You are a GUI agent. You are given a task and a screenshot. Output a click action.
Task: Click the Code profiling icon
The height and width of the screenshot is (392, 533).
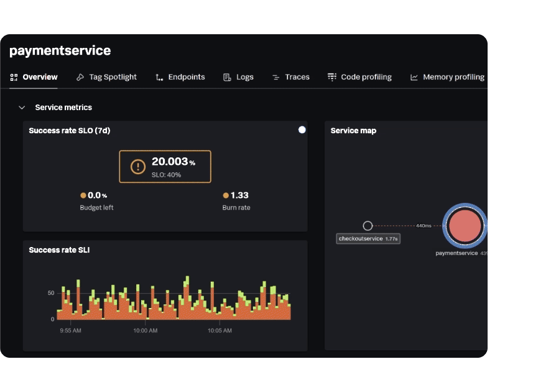[x=332, y=77]
